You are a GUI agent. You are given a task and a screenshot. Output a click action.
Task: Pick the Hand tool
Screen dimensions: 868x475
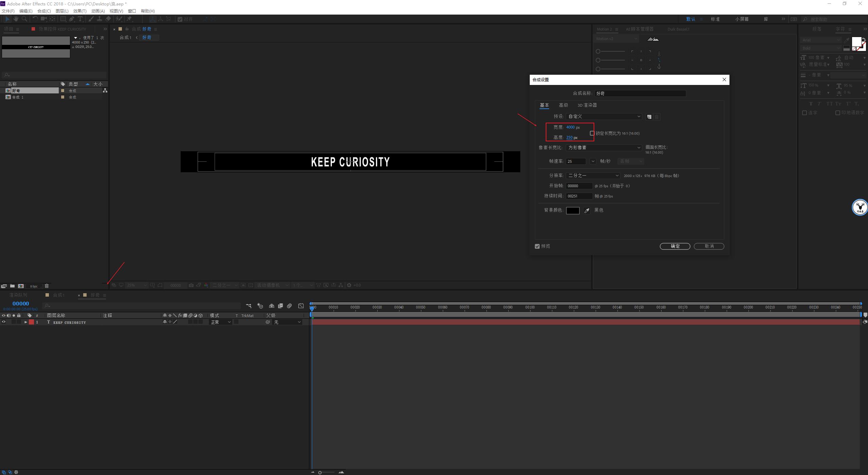(16, 19)
